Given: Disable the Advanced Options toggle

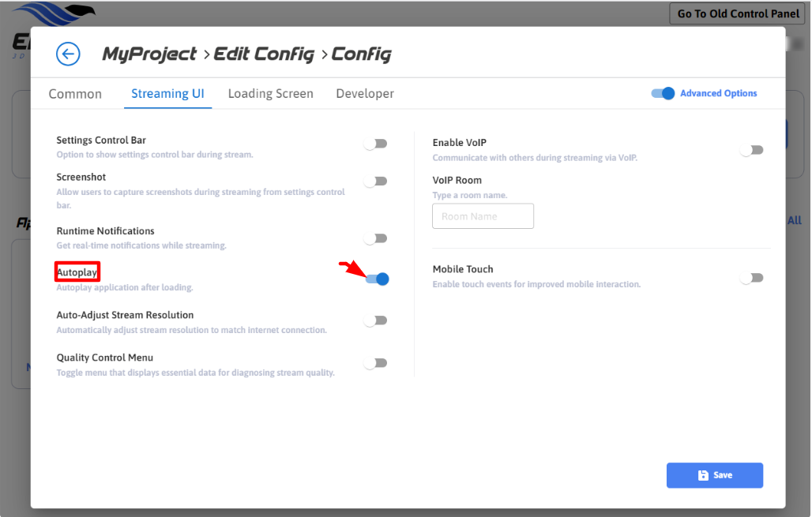Looking at the screenshot, I should [664, 93].
